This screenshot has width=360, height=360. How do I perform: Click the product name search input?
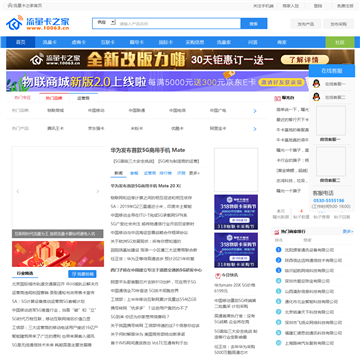click(x=179, y=24)
